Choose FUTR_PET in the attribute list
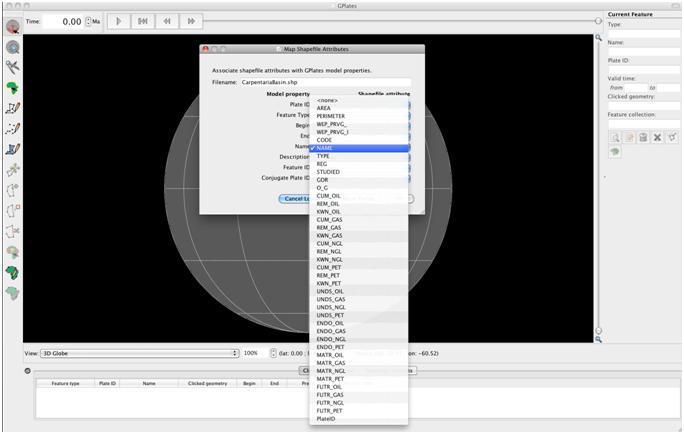Viewport: 684px width, 434px height. tap(359, 411)
